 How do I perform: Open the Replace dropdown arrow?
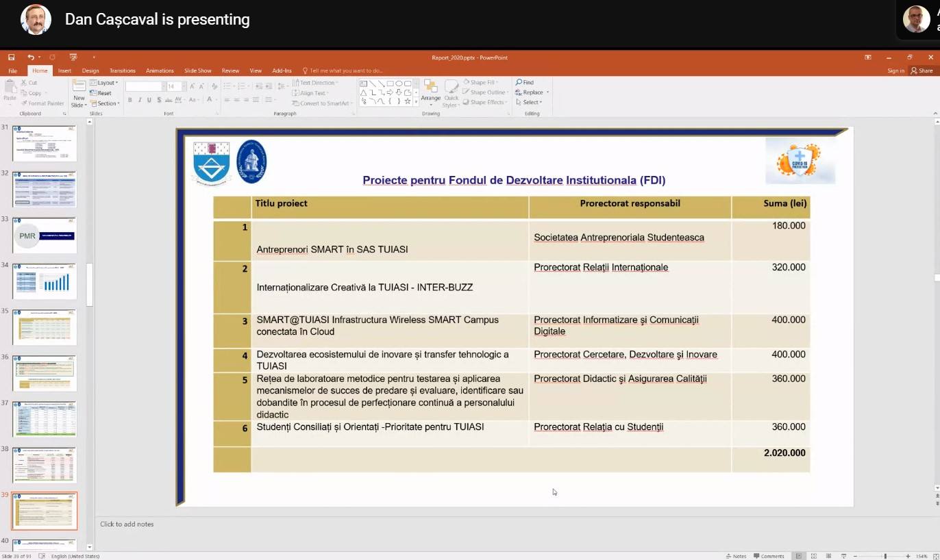coord(547,92)
